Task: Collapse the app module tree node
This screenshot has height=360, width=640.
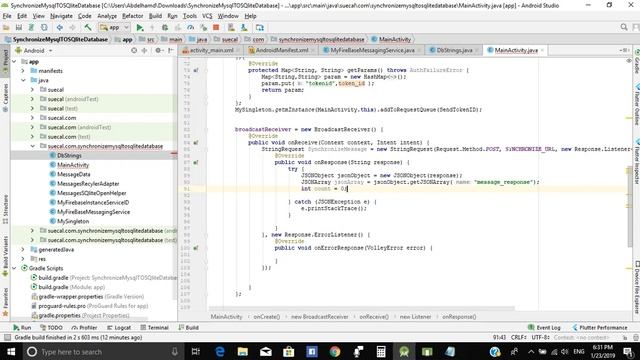Action: tap(15, 62)
